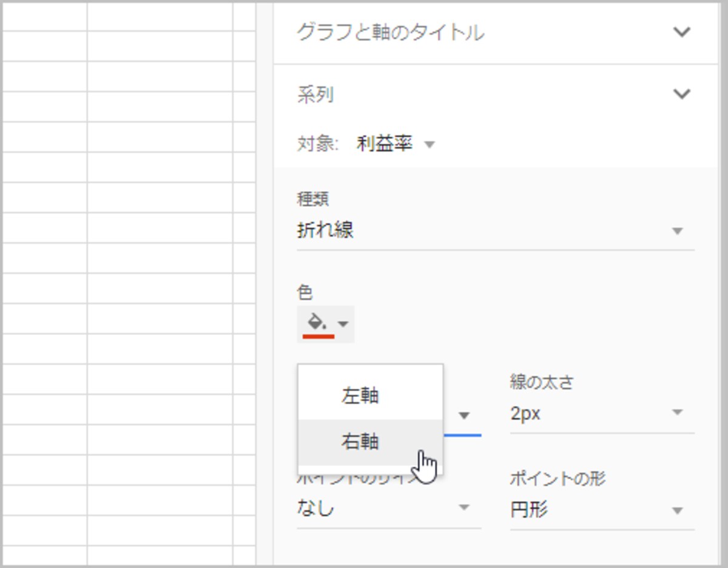Open the ポイントの形 円形 dropdown

click(x=602, y=510)
